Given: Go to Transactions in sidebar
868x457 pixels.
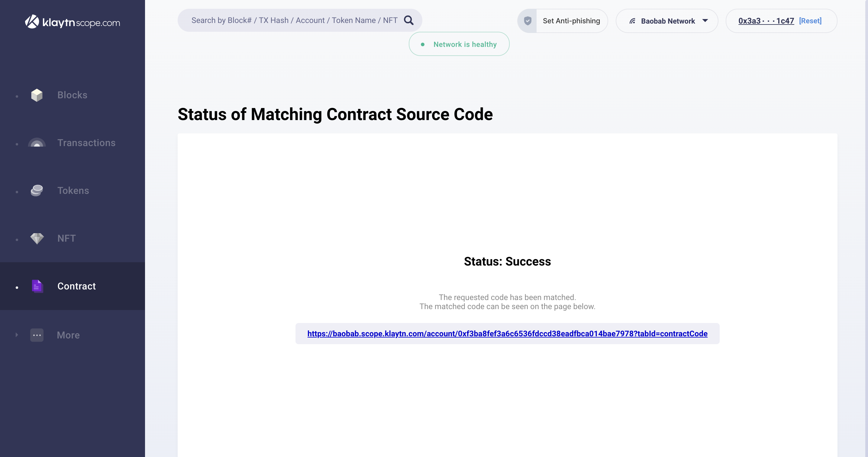Looking at the screenshot, I should click(x=86, y=143).
